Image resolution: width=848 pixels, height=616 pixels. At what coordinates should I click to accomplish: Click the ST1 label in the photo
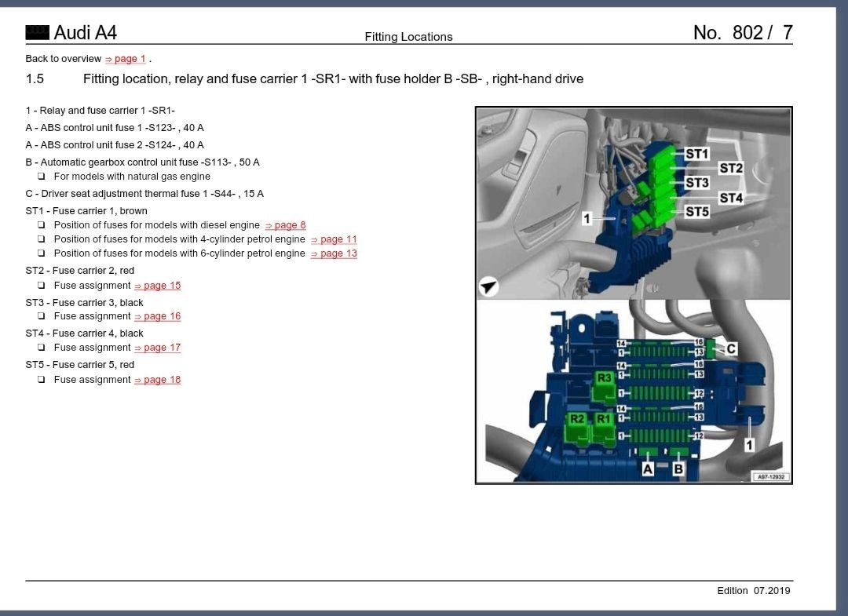click(x=696, y=154)
